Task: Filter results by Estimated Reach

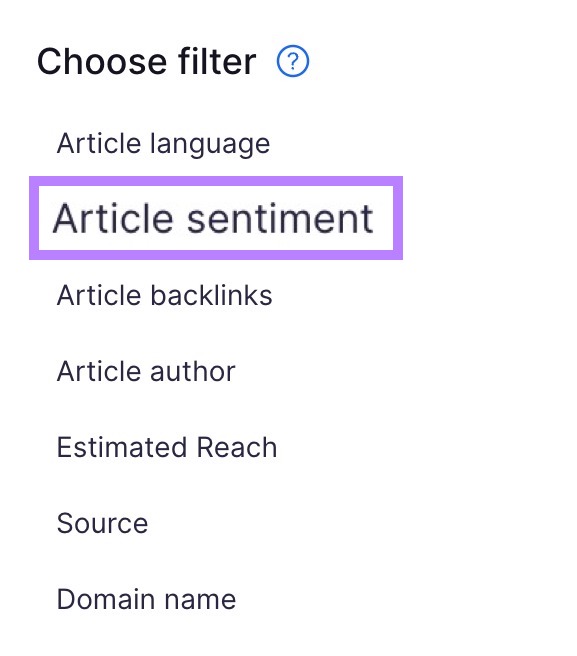Action: point(167,447)
